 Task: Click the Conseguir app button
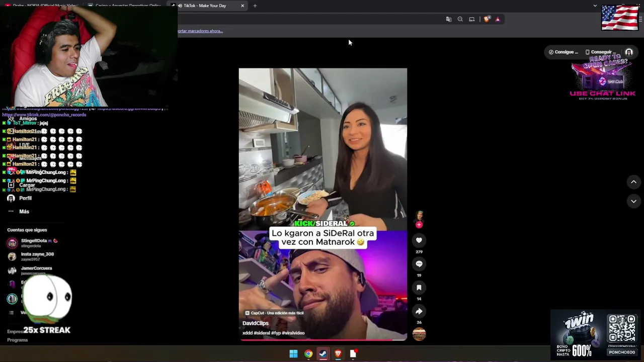[601, 52]
